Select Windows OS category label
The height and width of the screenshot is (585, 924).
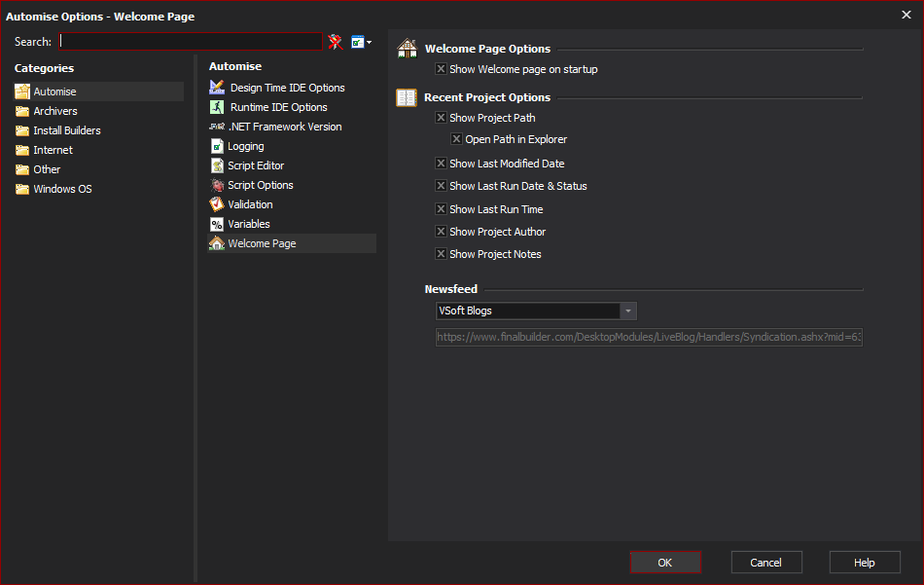point(62,189)
